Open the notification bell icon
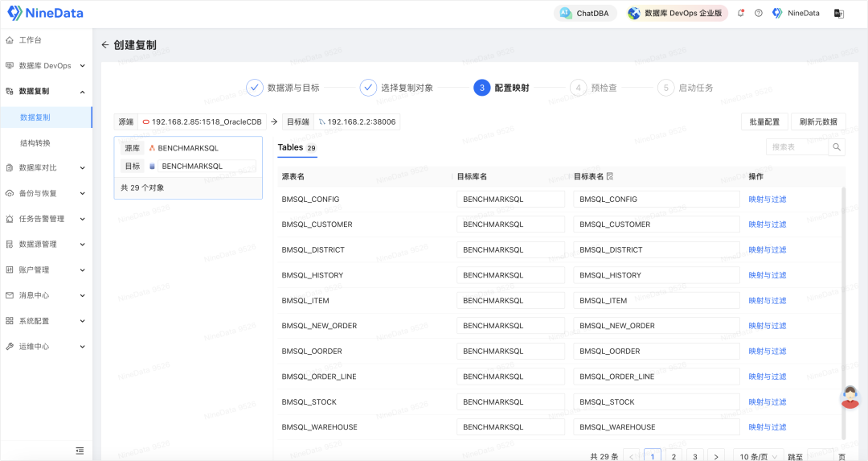 coord(741,13)
